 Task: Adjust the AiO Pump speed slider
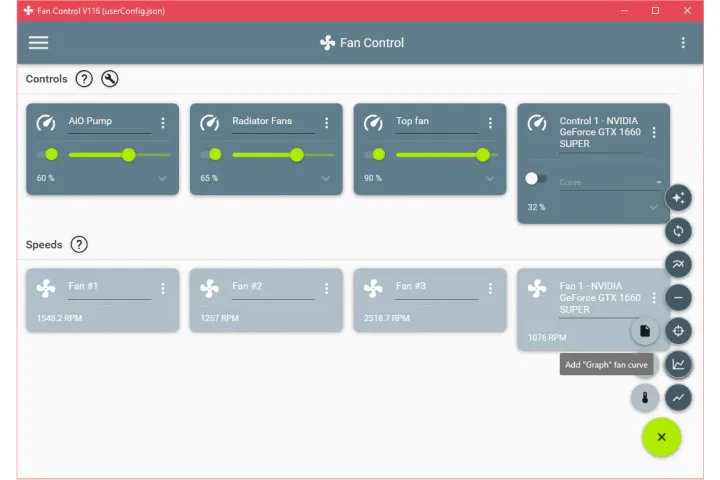click(x=119, y=155)
